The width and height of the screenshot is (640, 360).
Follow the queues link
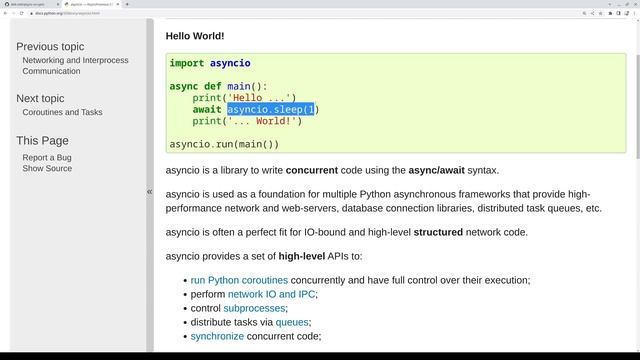point(292,322)
